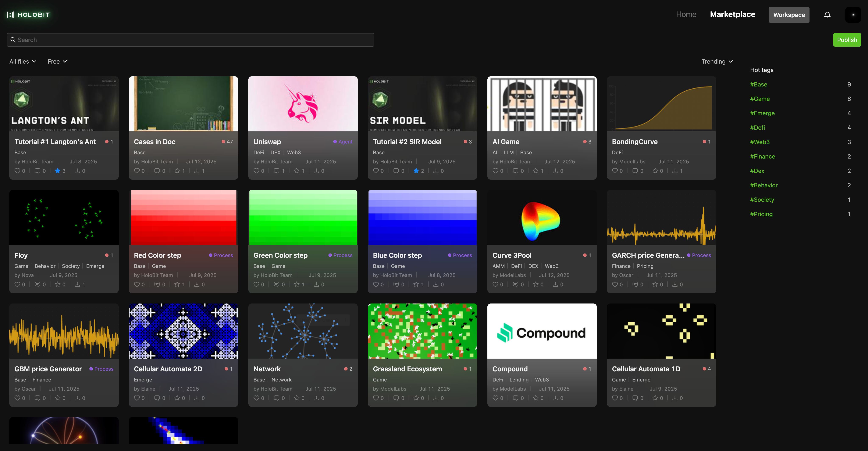Open the user profile avatar
This screenshot has height=451, width=868.
(853, 15)
